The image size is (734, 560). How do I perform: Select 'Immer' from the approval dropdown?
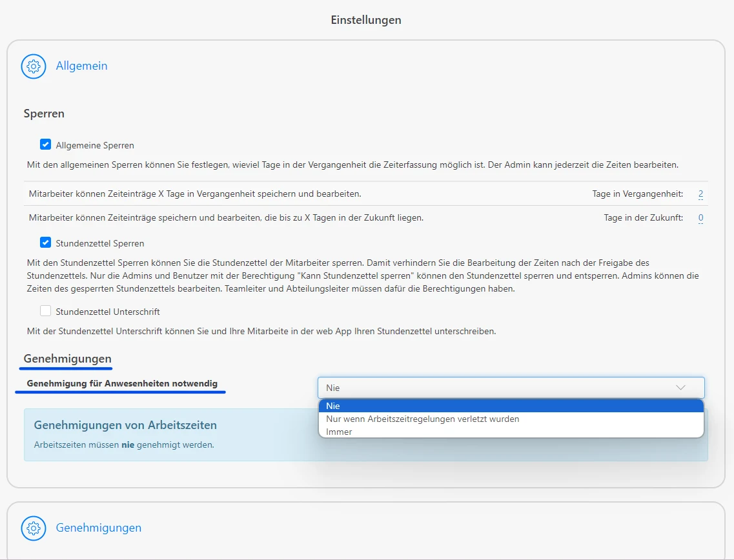point(338,431)
